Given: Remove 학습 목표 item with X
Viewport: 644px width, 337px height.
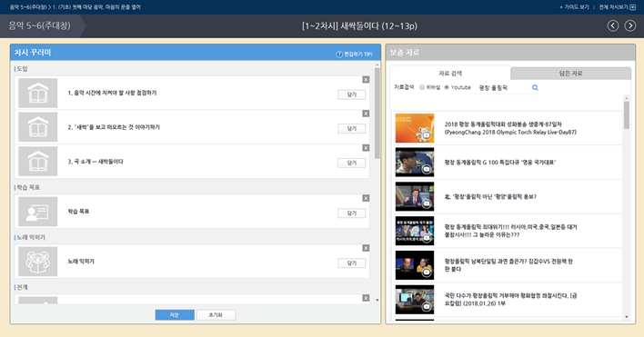Looking at the screenshot, I should pyautogui.click(x=366, y=198).
